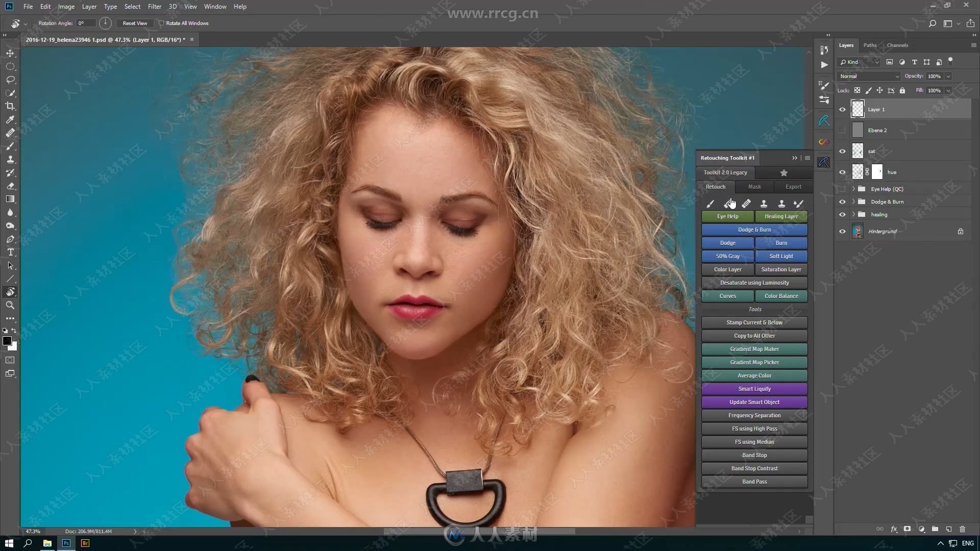Click the Frequency Separation button
Viewport: 980px width, 551px height.
coord(754,415)
